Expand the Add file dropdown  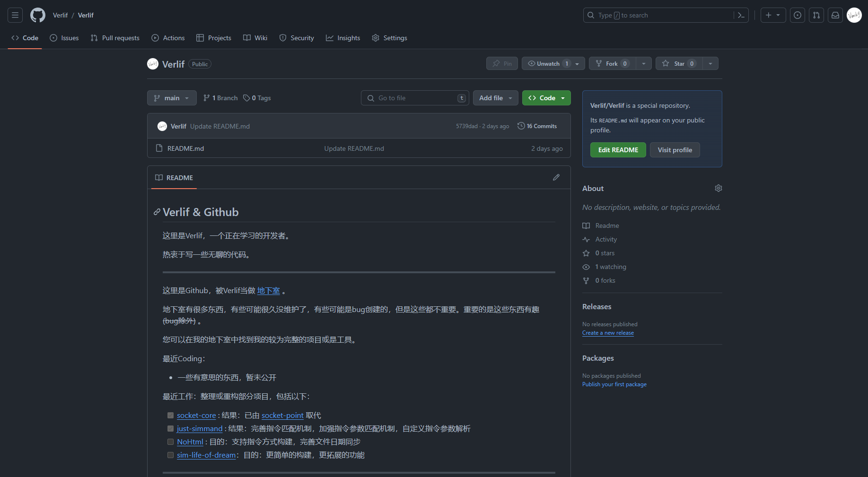pos(495,98)
